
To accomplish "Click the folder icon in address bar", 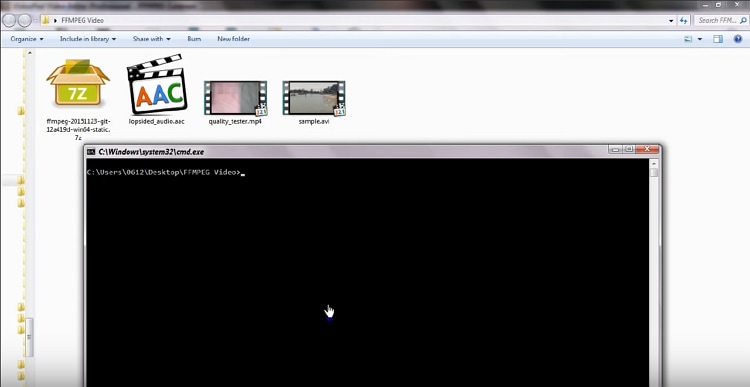I will tap(45, 20).
